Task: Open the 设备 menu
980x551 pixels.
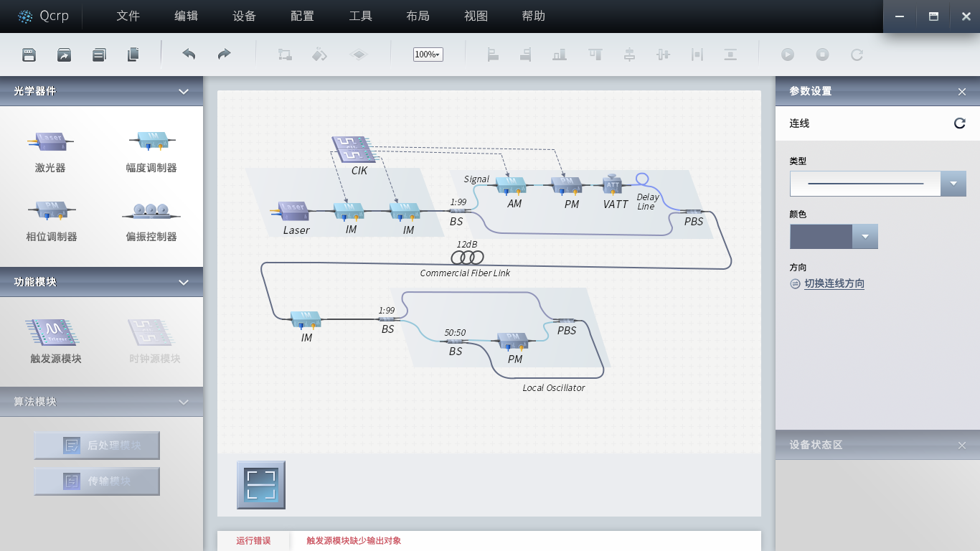Action: coord(245,16)
